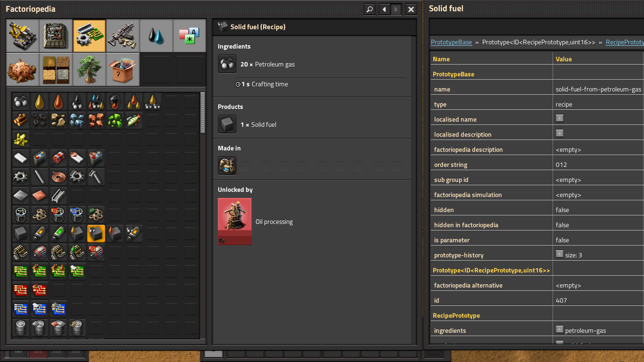Click the Value column header
Screen dimensions: 644x362
click(x=564, y=59)
